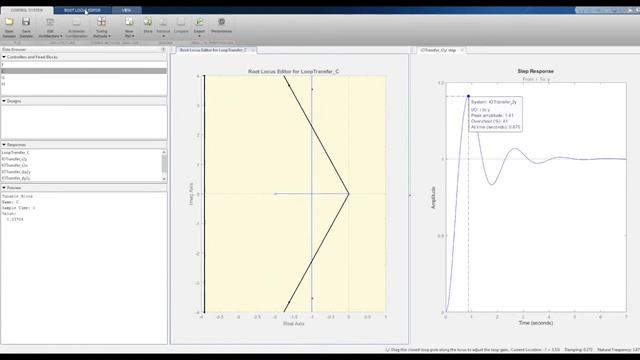The height and width of the screenshot is (360, 640).
Task: Select IOTransfer_dy2y in Responses list
Action: pos(81,178)
